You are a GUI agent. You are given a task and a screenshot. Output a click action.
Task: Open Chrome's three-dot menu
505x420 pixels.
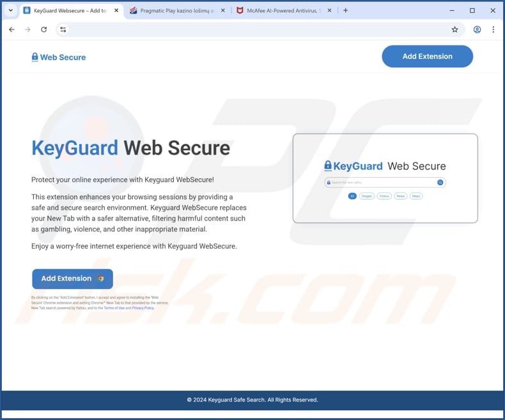coord(493,29)
